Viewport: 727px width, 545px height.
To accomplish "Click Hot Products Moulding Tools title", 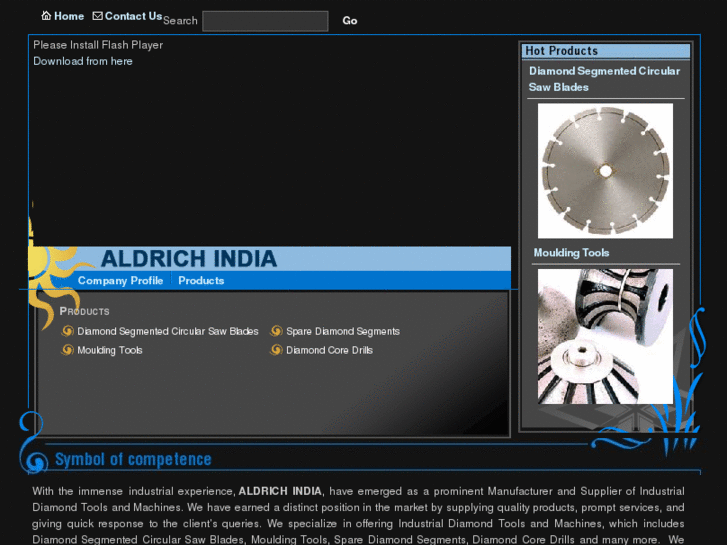I will click(571, 253).
